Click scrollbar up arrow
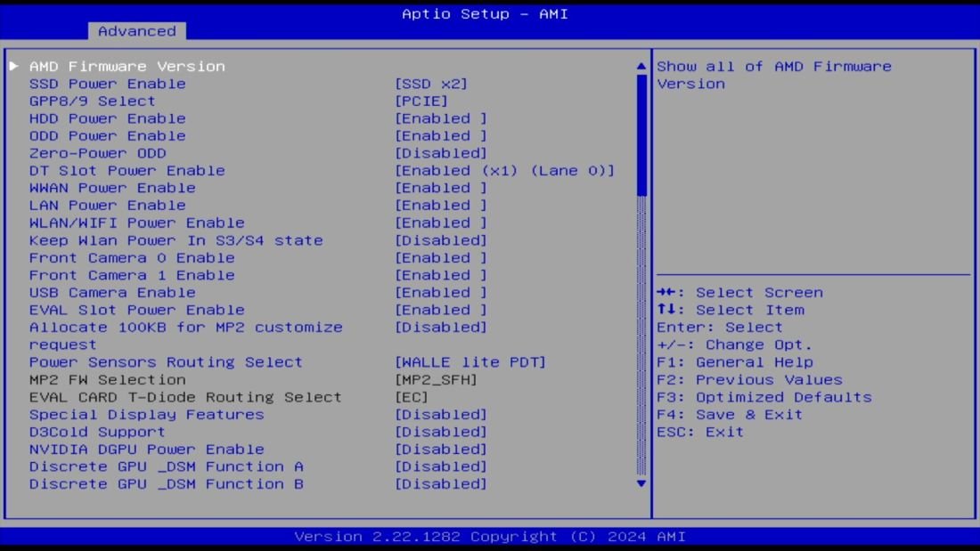The image size is (980, 551). coord(641,66)
